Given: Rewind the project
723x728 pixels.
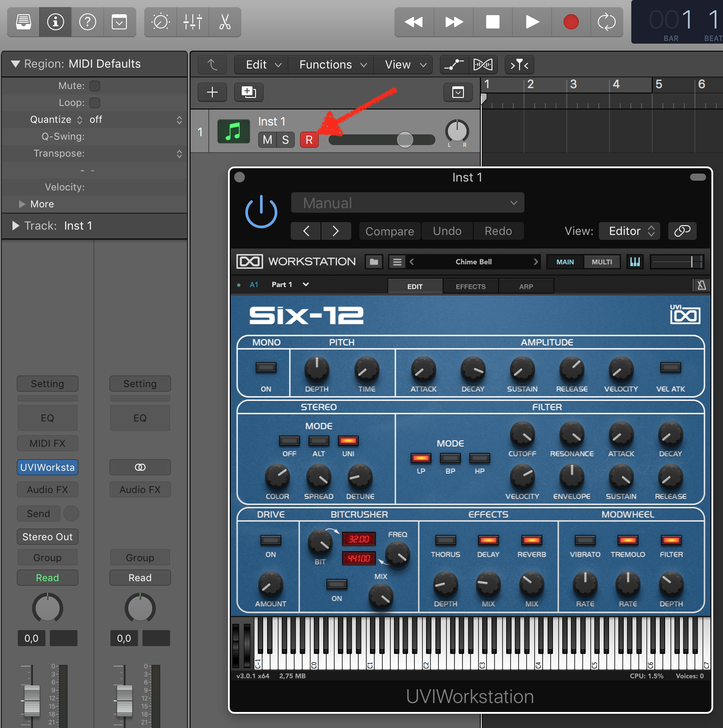Looking at the screenshot, I should [x=414, y=22].
